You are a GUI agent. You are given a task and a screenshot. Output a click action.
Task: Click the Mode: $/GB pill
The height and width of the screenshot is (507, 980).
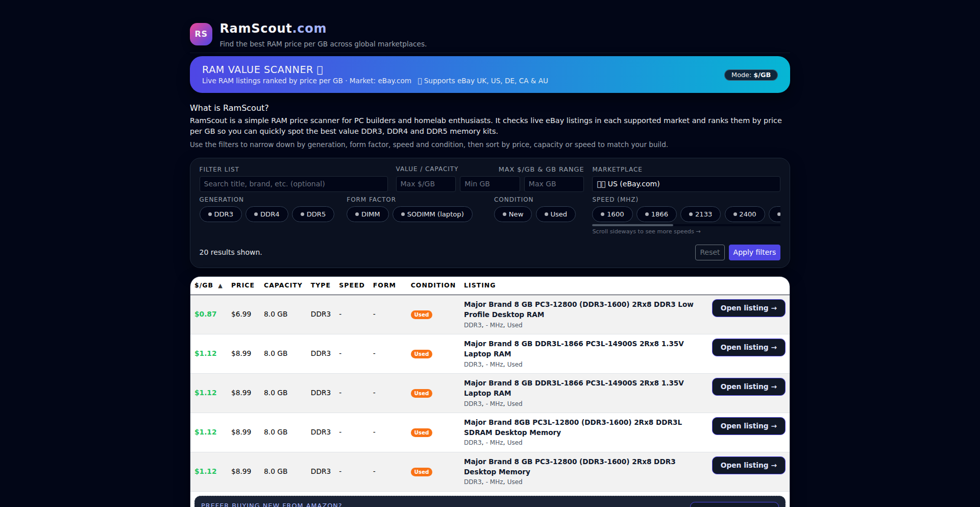(x=751, y=75)
